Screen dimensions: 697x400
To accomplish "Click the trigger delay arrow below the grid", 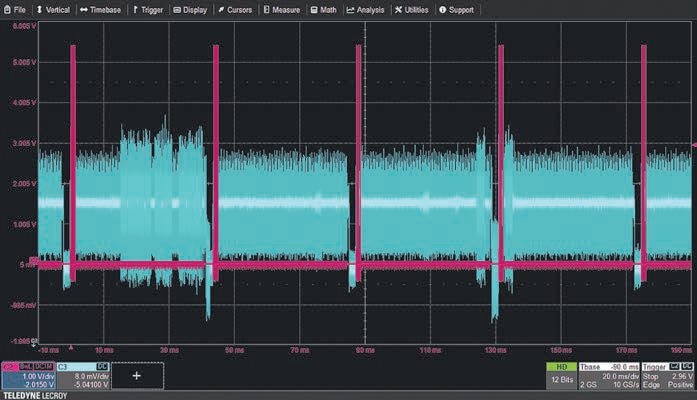I will click(71, 348).
